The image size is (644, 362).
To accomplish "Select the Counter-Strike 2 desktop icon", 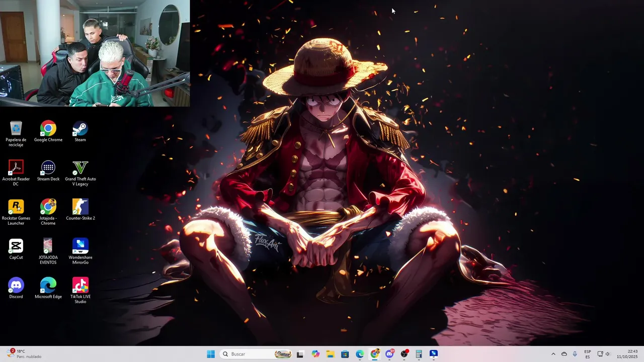I will click(80, 210).
